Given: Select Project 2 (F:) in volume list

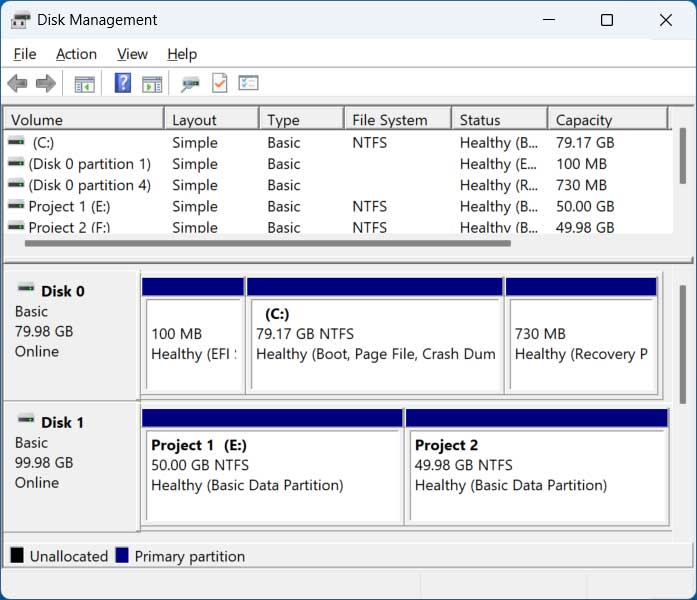Looking at the screenshot, I should [x=338, y=227].
